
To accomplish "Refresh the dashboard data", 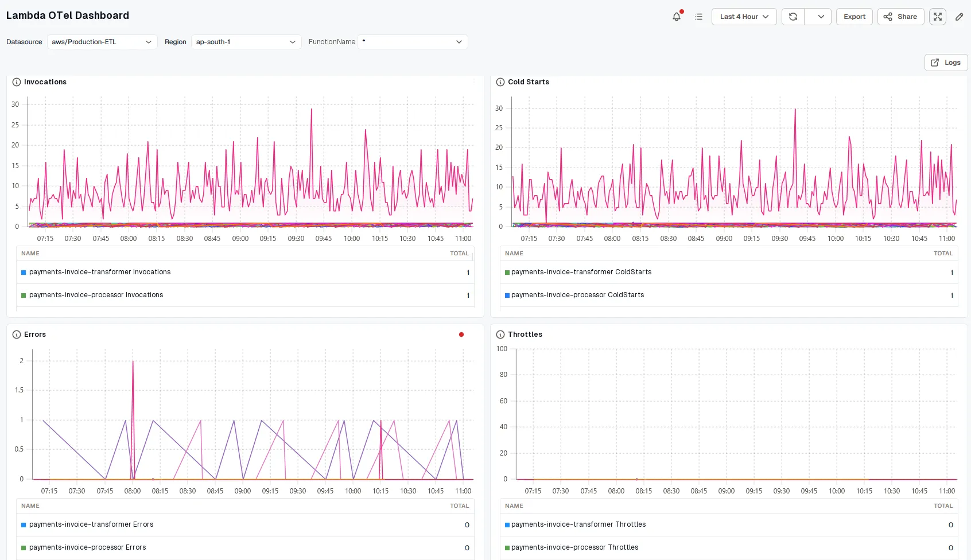I will pyautogui.click(x=793, y=17).
